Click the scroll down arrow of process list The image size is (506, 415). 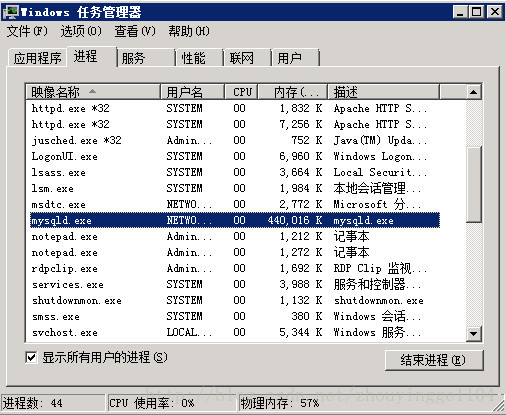point(474,333)
